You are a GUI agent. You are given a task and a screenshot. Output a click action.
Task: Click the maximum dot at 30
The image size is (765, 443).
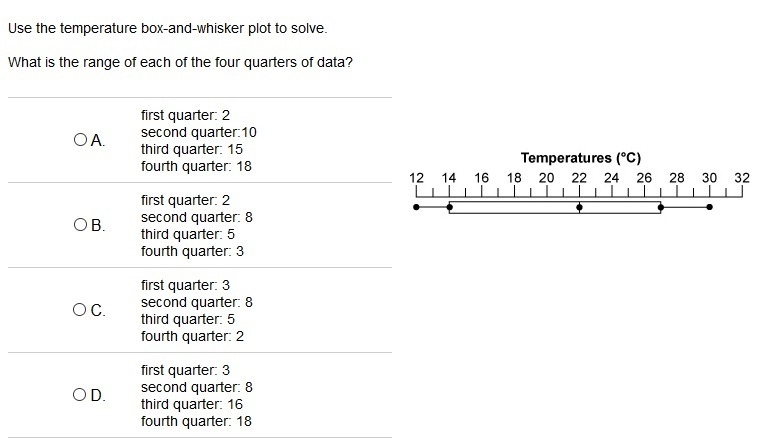click(x=709, y=207)
